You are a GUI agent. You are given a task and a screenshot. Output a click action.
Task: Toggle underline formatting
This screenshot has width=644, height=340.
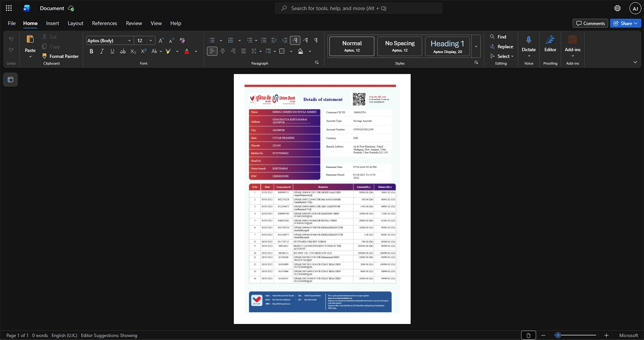[112, 51]
